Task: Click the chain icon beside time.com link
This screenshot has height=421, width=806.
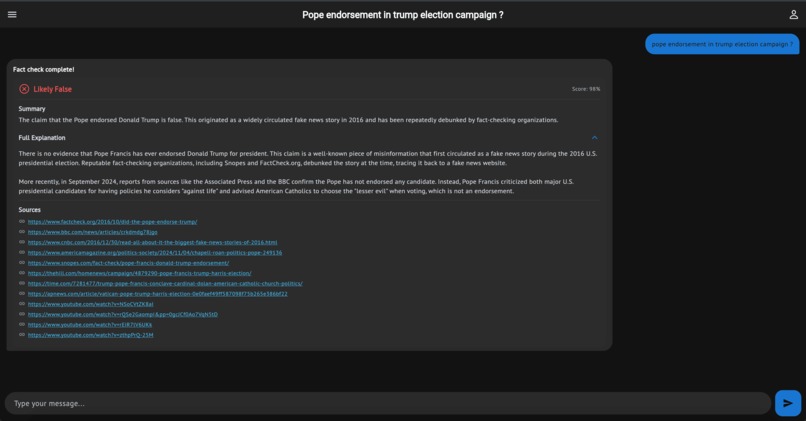Action: point(22,283)
